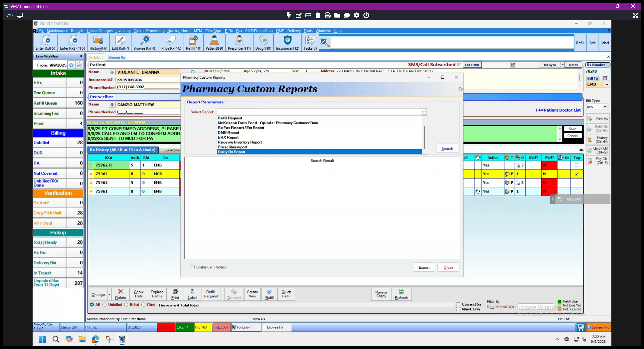644x349 pixels.
Task: Click VM toolbar power icon
Action: point(366,15)
